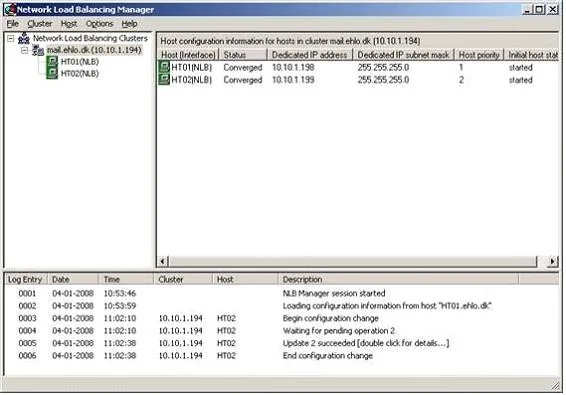
Task: Open the Cluster menu
Action: [x=40, y=24]
